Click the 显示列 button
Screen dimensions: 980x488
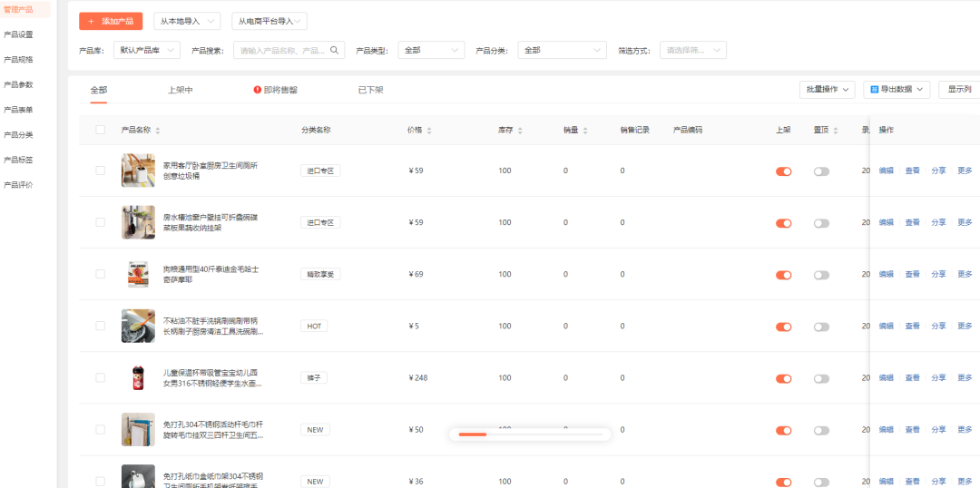click(x=959, y=90)
